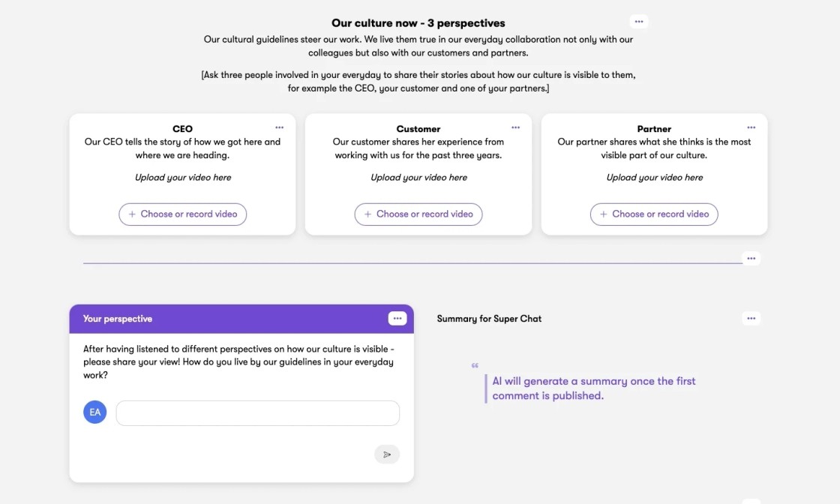The image size is (840, 504).
Task: Click the EA user avatar
Action: point(95,412)
